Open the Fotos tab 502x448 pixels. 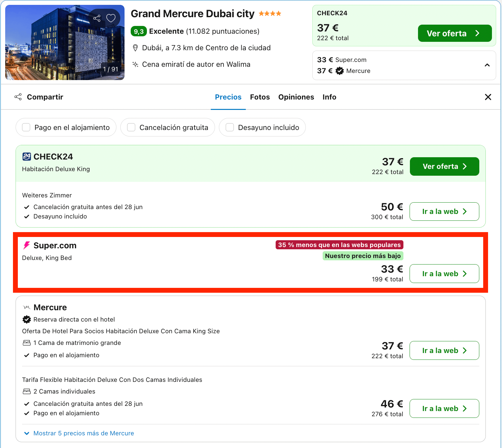click(x=260, y=97)
